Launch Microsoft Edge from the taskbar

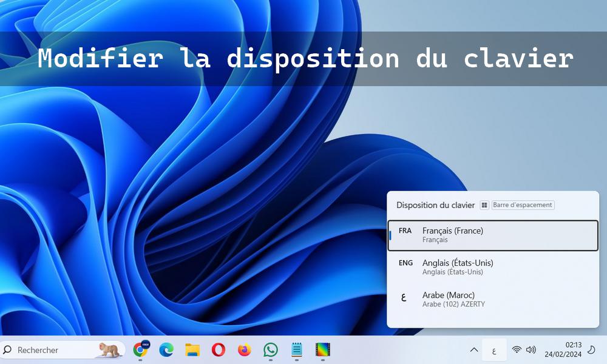click(x=166, y=349)
